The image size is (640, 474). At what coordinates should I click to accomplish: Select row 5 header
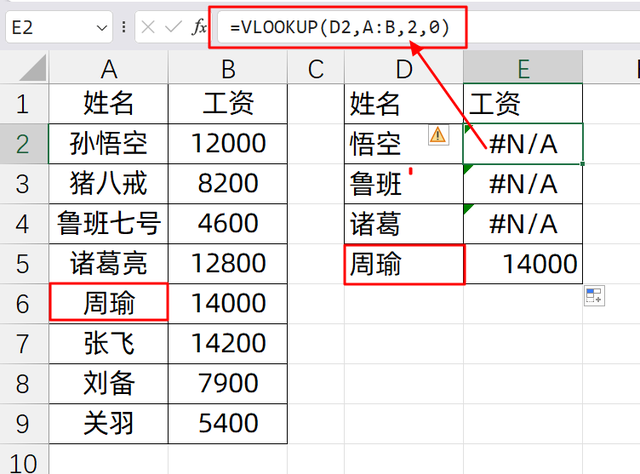coord(24,264)
